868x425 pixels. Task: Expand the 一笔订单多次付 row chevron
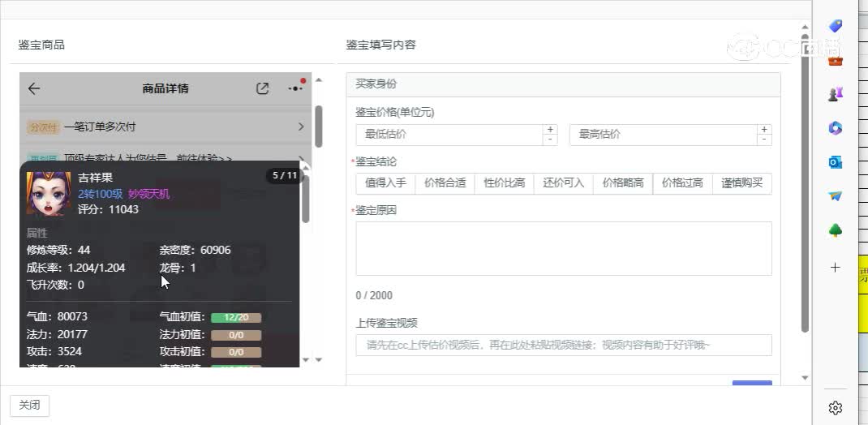point(301,127)
